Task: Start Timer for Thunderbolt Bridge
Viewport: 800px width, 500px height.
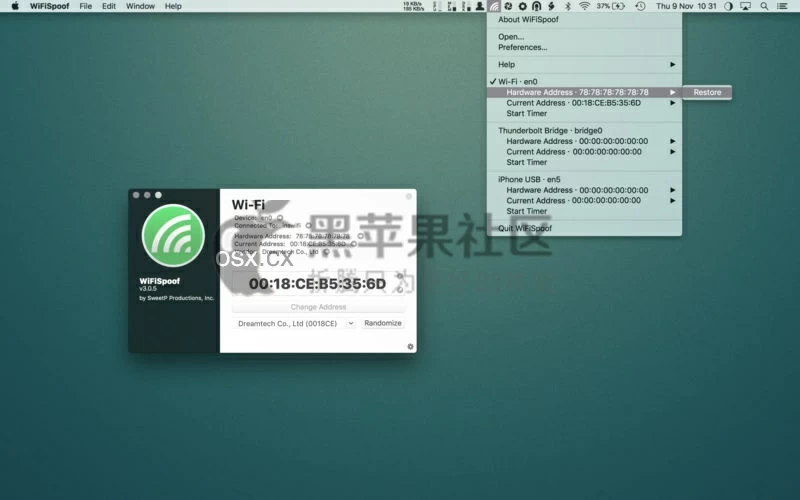Action: pyautogui.click(x=584, y=162)
